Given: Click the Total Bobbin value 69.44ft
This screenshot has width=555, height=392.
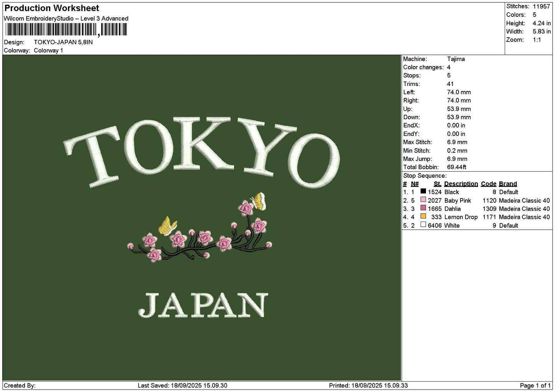Looking at the screenshot, I should (457, 167).
